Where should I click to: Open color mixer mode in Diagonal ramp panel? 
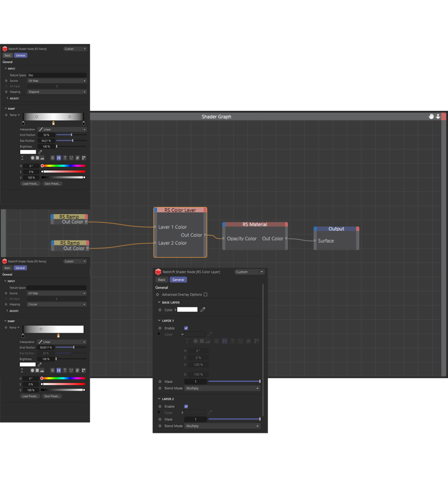(x=71, y=158)
